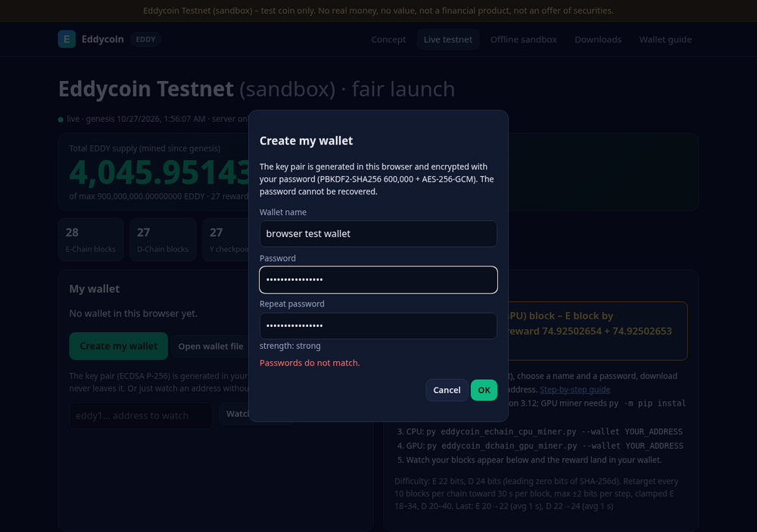
Task: Open the Step-by-step guide link
Action: 575,390
